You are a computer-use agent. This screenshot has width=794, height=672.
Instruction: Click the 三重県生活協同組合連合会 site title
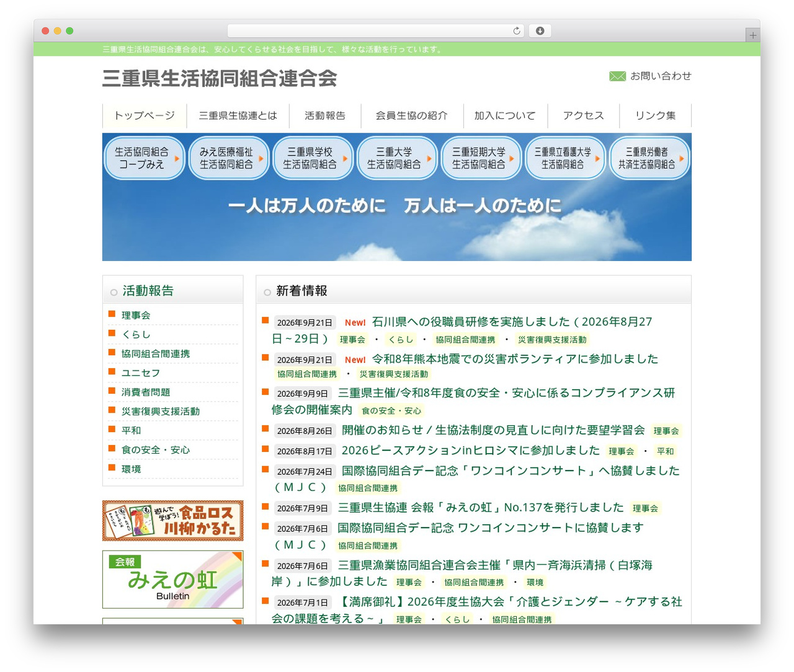(x=220, y=78)
